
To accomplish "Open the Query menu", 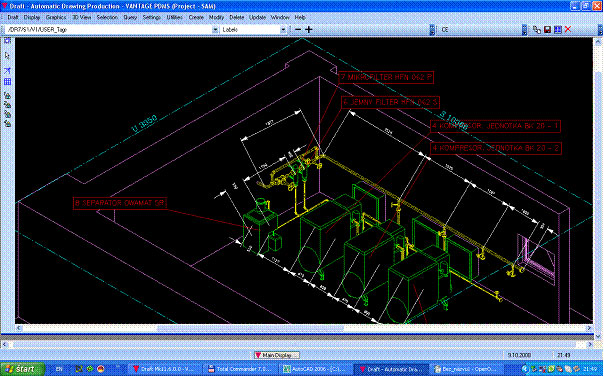I will click(x=130, y=17).
